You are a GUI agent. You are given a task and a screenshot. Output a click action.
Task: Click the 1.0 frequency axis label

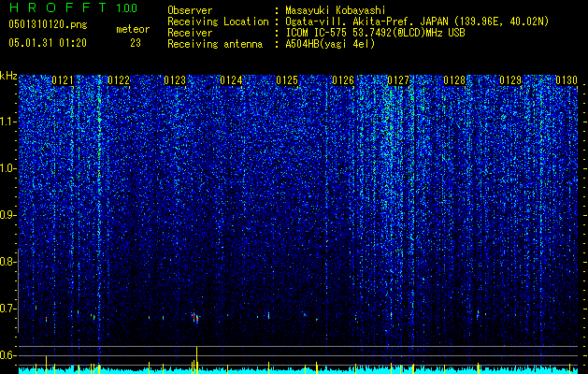pyautogui.click(x=7, y=168)
